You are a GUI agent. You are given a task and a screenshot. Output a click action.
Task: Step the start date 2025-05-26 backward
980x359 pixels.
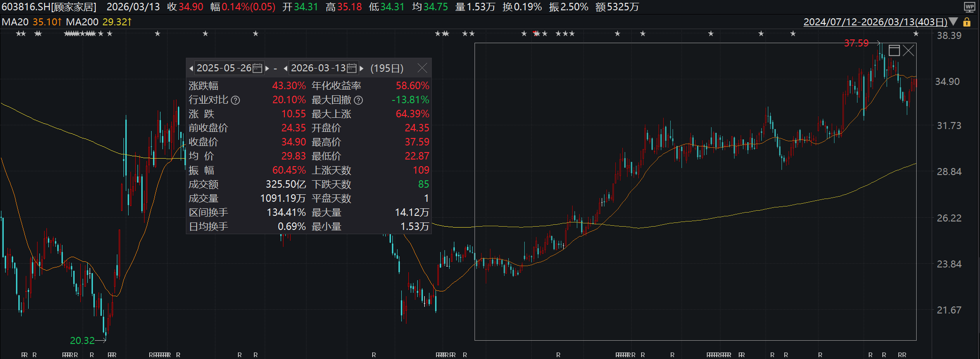click(x=191, y=69)
